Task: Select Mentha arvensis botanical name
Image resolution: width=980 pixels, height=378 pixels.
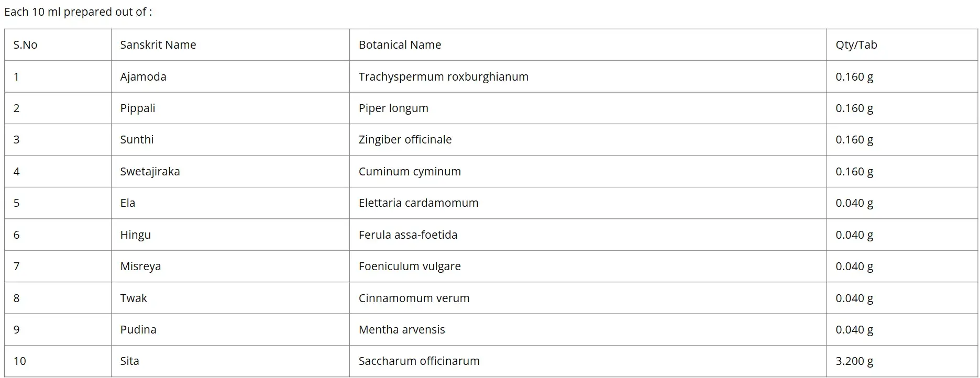Action: [x=401, y=330]
